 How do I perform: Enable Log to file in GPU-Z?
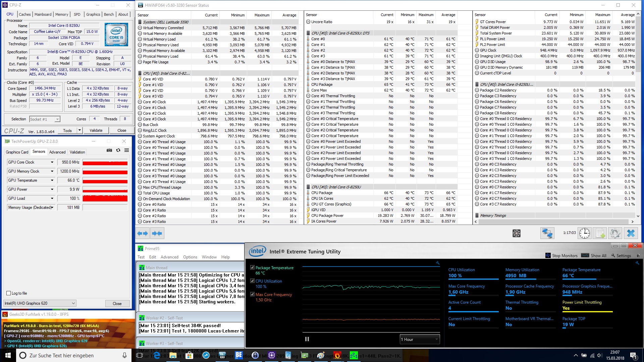pyautogui.click(x=9, y=293)
